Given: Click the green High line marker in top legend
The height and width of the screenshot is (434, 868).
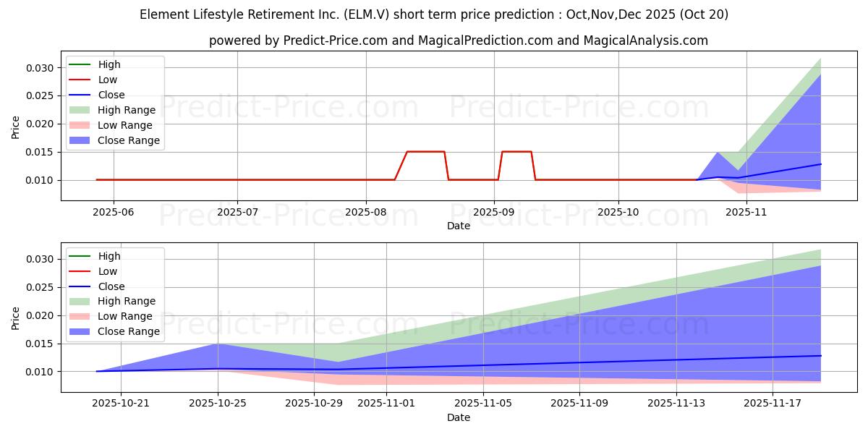Looking at the screenshot, I should point(80,64).
